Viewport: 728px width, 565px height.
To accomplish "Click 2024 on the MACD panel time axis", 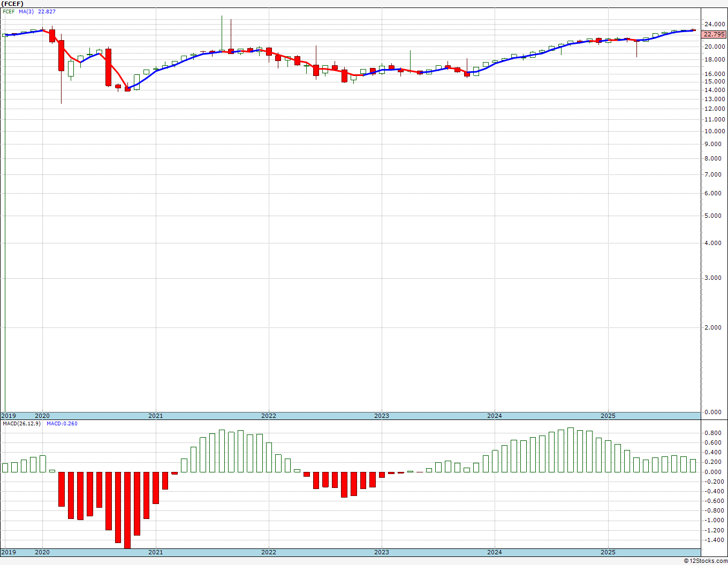I will click(495, 552).
